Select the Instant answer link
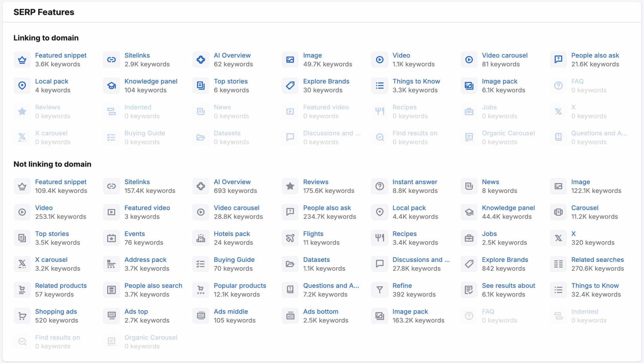 (x=415, y=182)
